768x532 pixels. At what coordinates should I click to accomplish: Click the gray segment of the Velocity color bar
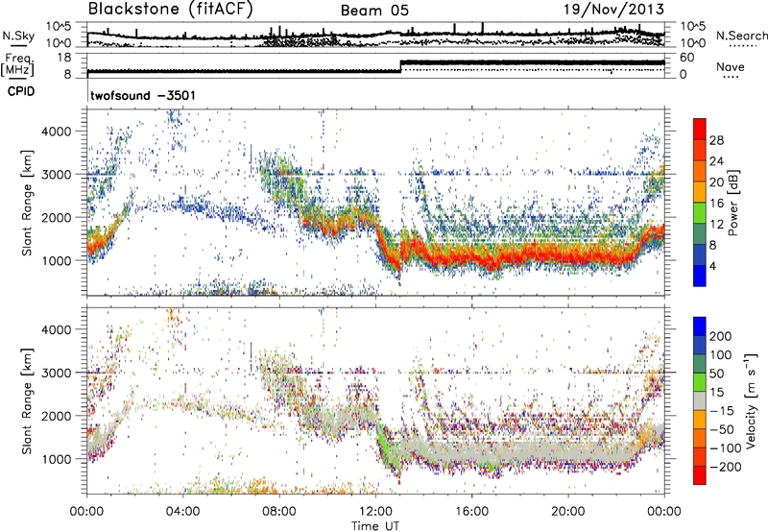[x=700, y=400]
